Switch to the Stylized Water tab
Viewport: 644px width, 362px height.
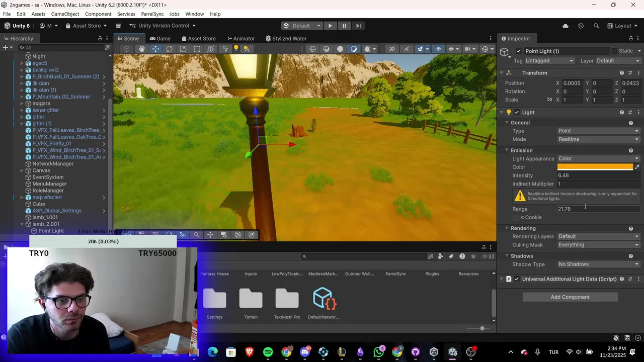(285, 39)
